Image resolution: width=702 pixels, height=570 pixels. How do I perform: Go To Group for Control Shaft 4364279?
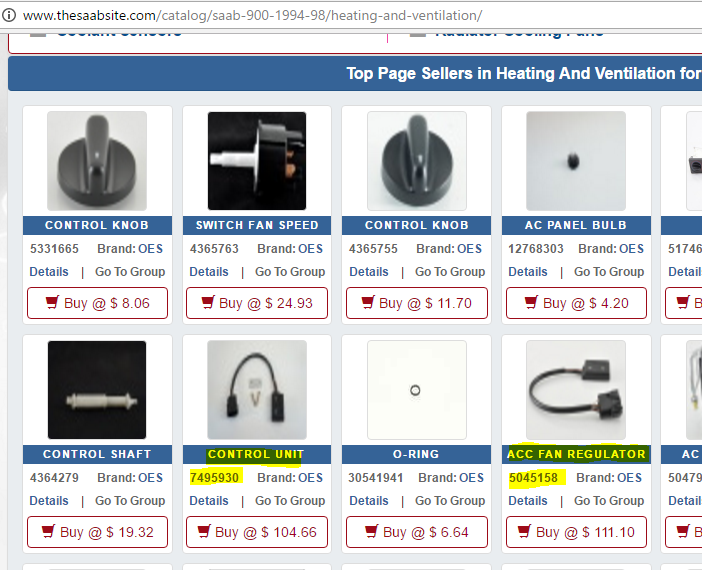click(130, 501)
